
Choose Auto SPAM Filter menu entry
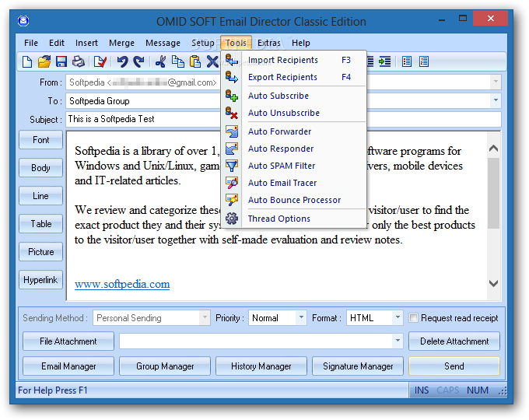pos(294,166)
